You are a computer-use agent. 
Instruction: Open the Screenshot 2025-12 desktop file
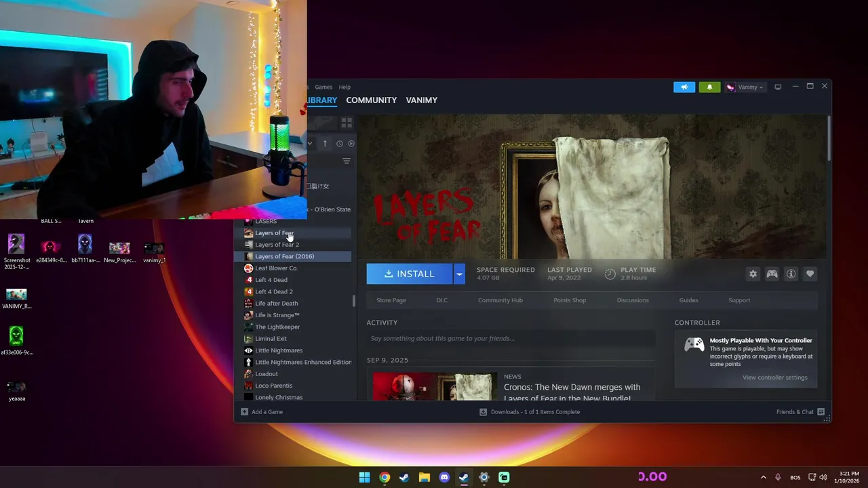(16, 251)
